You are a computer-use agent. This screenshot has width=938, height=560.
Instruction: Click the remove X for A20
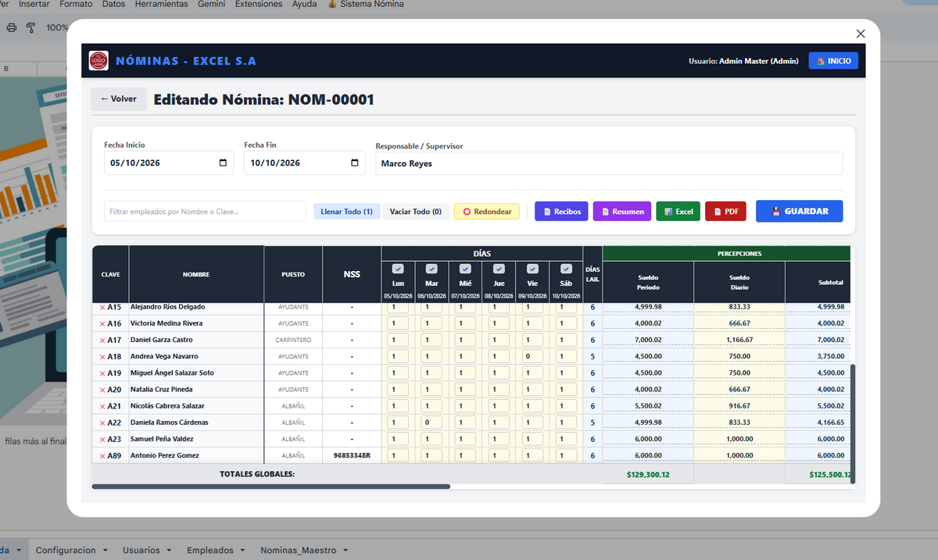pyautogui.click(x=102, y=390)
